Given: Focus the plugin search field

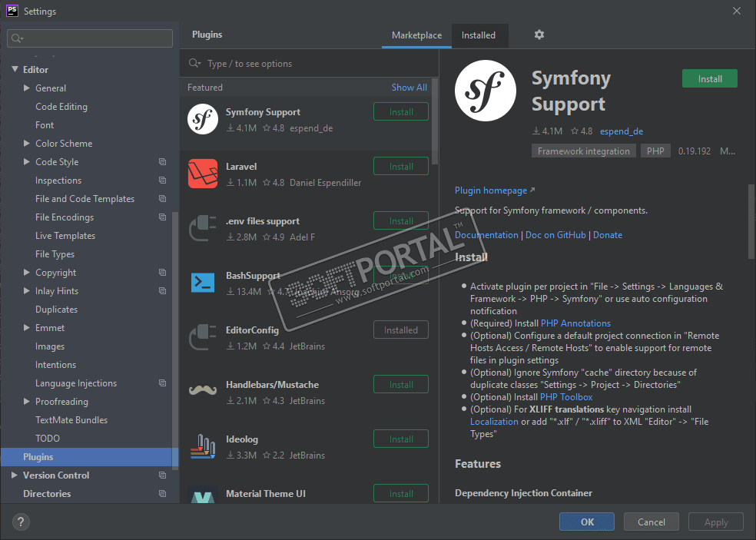Looking at the screenshot, I should pyautogui.click(x=309, y=63).
